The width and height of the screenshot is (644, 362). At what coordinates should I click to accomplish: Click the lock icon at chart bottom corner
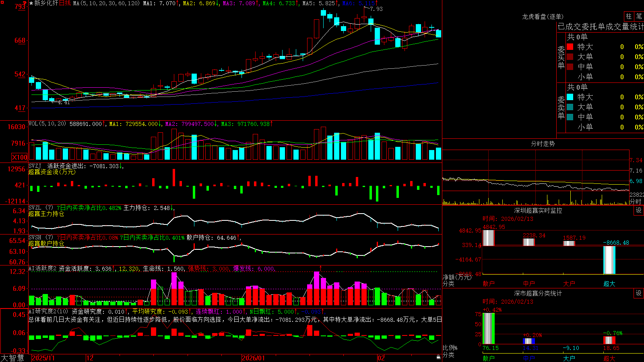pos(438,357)
